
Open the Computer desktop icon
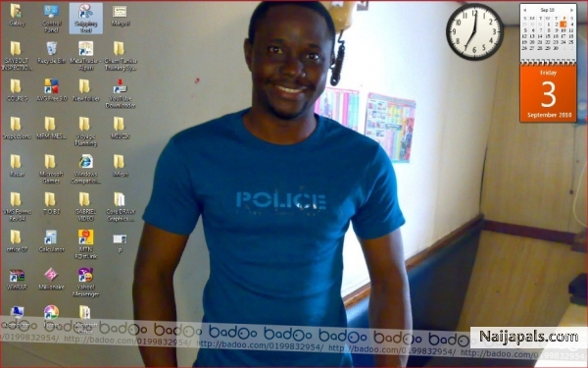(x=18, y=316)
